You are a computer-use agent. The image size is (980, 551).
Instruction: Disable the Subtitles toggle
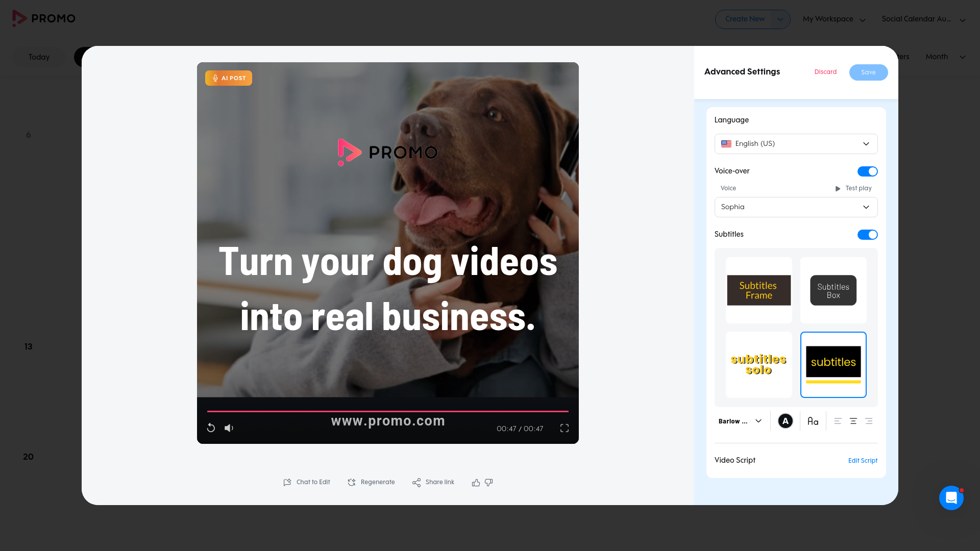click(x=867, y=235)
